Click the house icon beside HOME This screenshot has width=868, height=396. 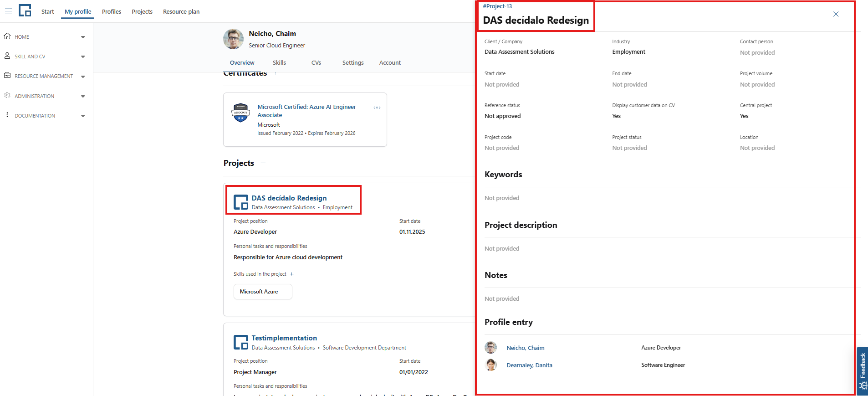[7, 36]
